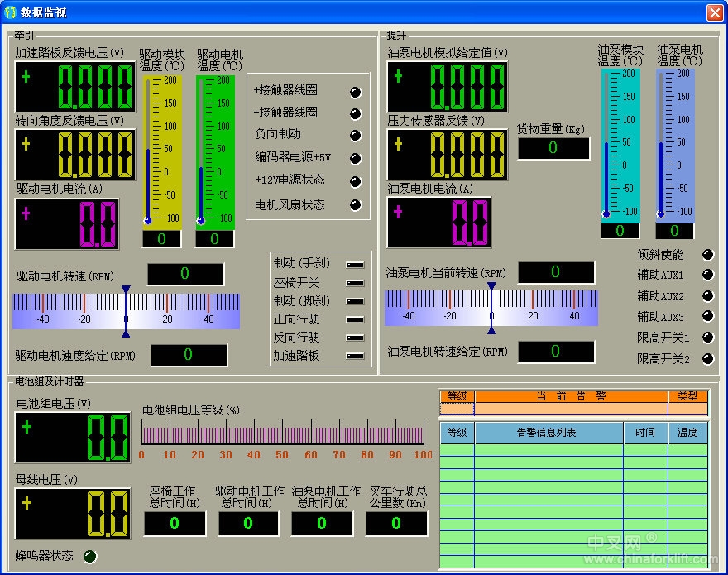Viewport: 728px width, 575px height.
Task: Click the 类型 column header
Action: (x=687, y=396)
